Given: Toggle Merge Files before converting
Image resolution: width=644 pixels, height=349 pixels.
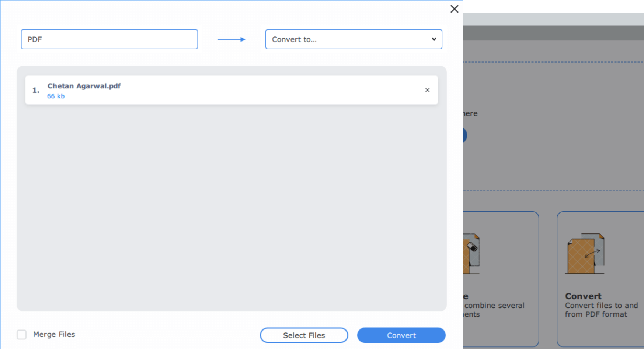Looking at the screenshot, I should click(22, 334).
